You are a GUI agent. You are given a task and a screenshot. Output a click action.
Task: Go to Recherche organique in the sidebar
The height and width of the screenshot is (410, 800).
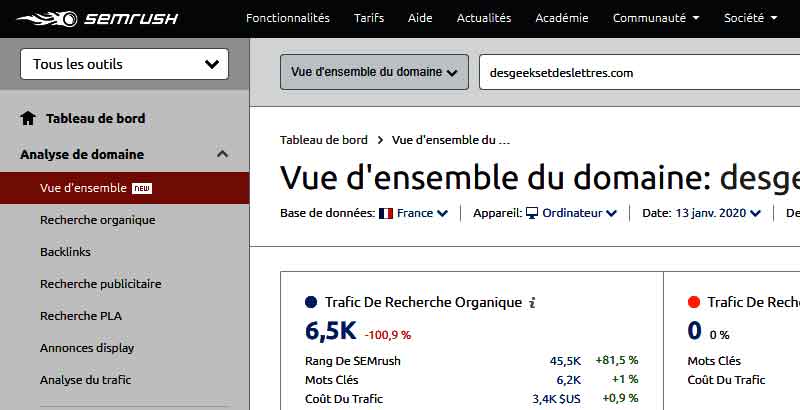pyautogui.click(x=97, y=220)
